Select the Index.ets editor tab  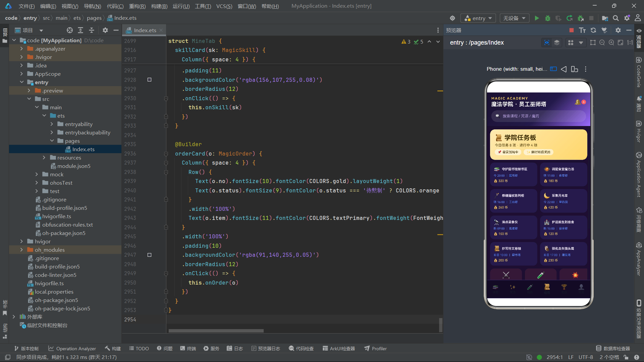[145, 30]
